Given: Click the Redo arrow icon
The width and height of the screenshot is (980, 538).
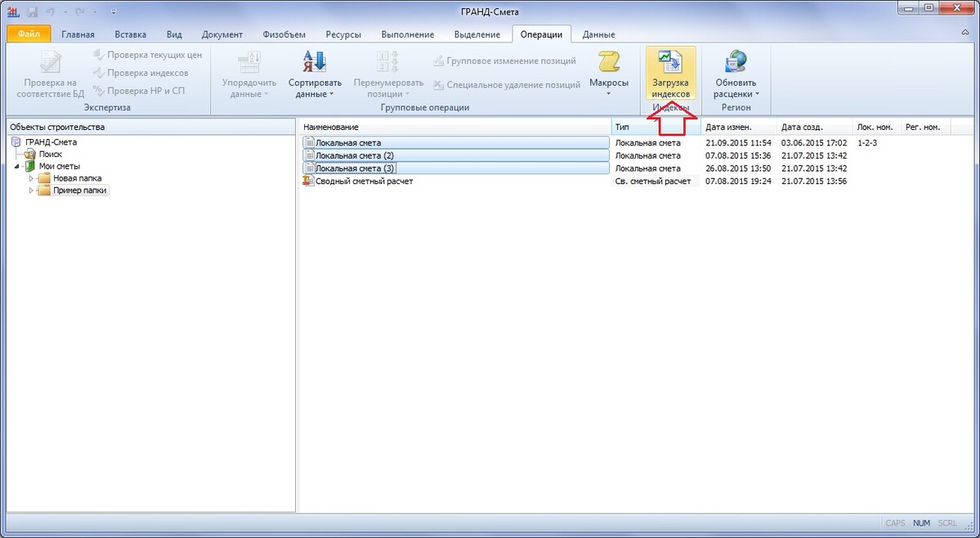Looking at the screenshot, I should [x=79, y=11].
